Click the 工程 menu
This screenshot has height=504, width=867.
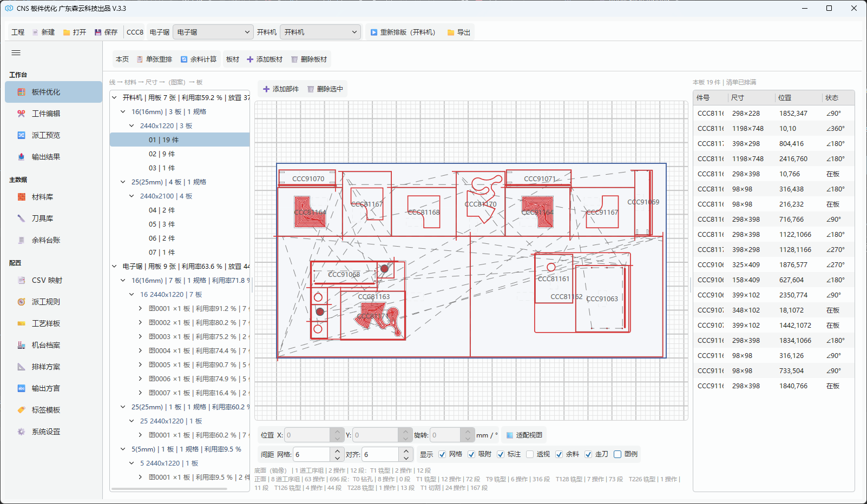coord(18,32)
